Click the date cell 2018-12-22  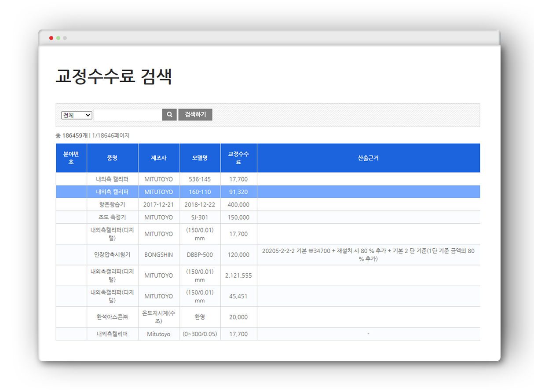coord(200,205)
